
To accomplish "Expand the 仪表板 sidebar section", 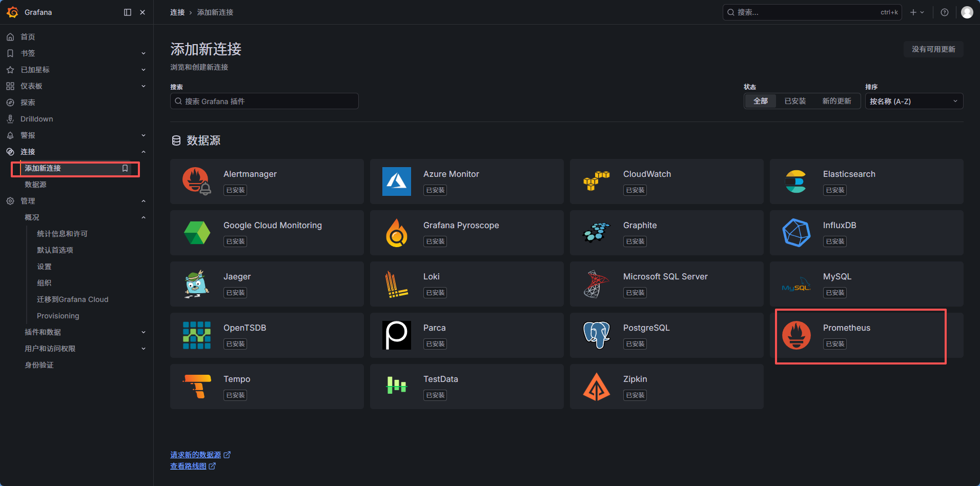I will (x=144, y=86).
